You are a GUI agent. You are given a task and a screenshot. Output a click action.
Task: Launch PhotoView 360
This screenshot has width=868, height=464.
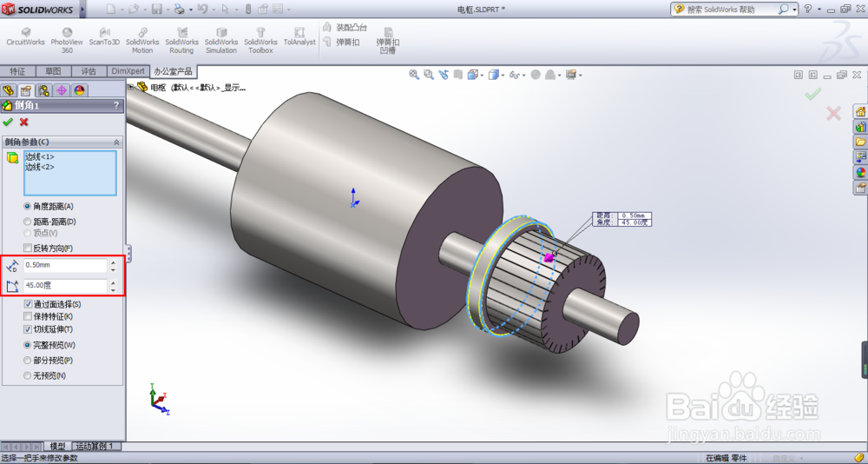pyautogui.click(x=67, y=41)
